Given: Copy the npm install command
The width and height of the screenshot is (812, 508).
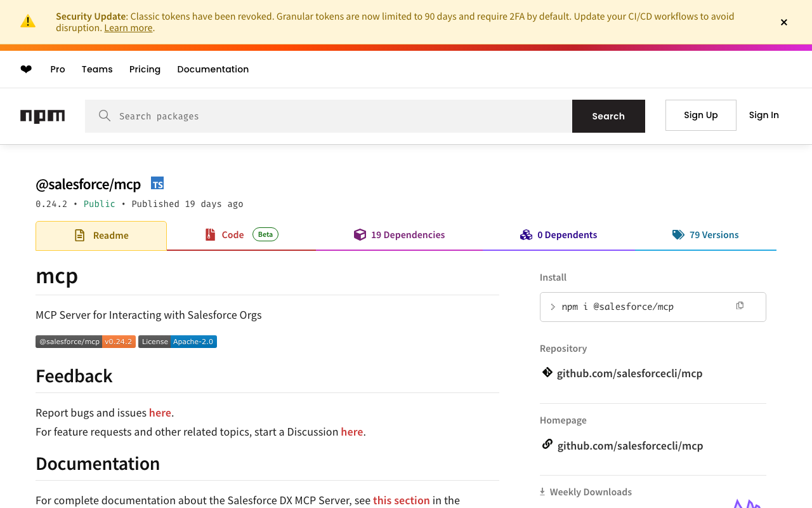Looking at the screenshot, I should point(740,306).
